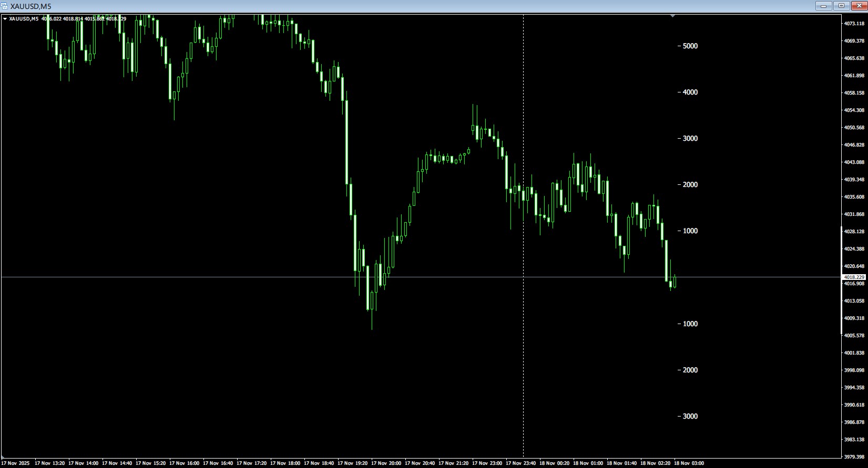Image resolution: width=868 pixels, height=468 pixels.
Task: Minimize the XAUUSD,M5 chart window
Action: pos(823,6)
